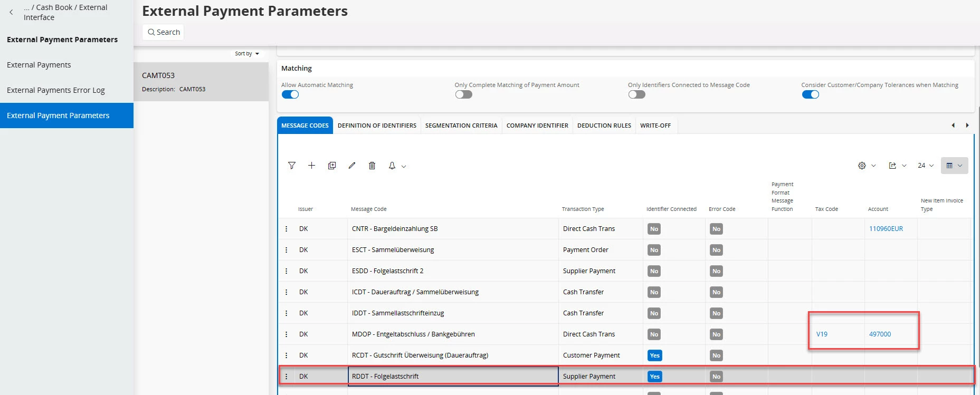Click the back arrow in the breadcrumb
980x395 pixels.
[x=11, y=12]
